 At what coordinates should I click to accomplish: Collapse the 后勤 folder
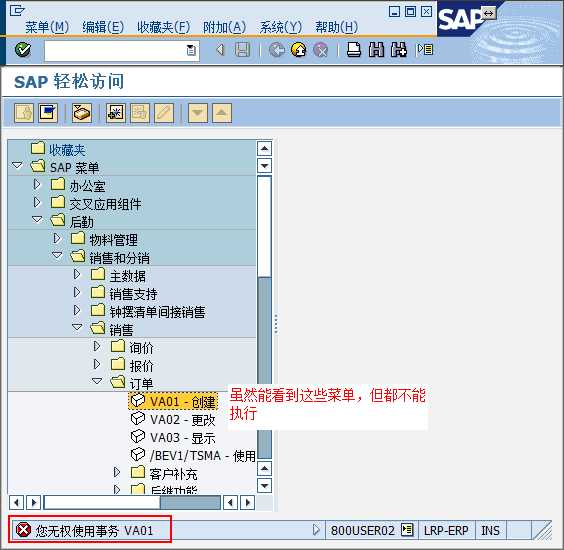[37, 219]
